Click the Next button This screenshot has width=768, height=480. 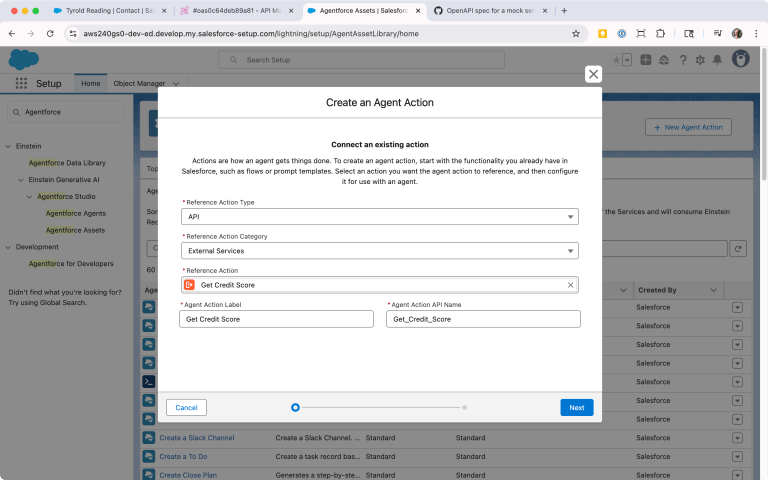(576, 408)
